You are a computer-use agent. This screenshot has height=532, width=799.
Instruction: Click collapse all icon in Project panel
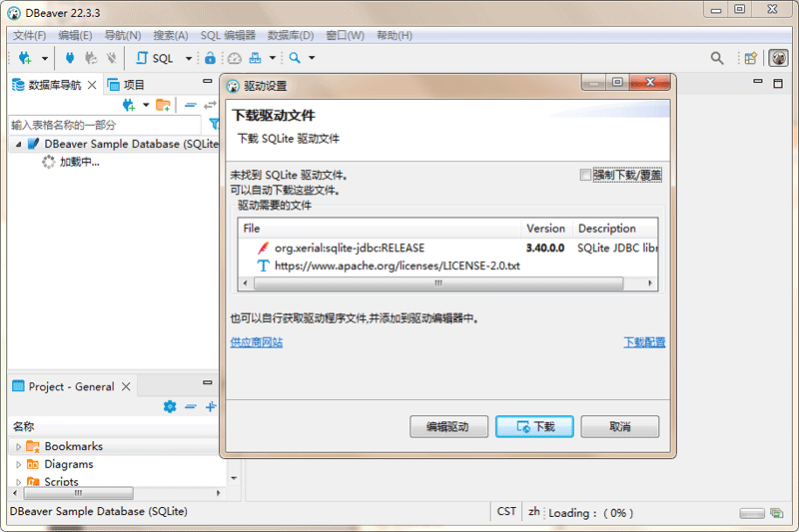[x=191, y=406]
